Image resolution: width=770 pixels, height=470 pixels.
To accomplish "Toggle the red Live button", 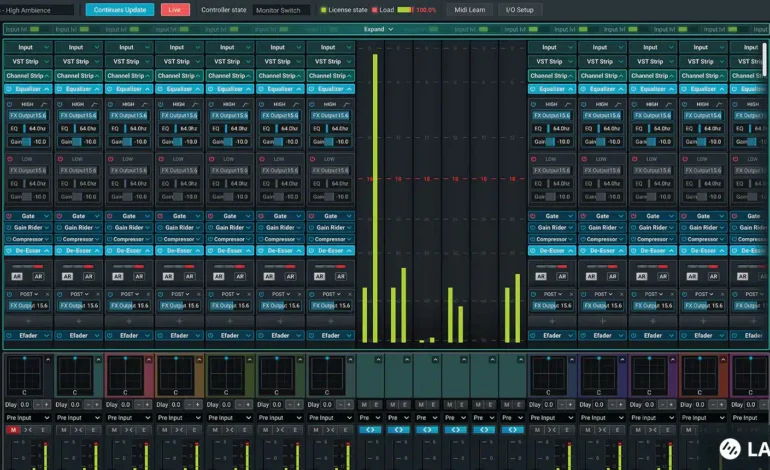I will point(175,9).
